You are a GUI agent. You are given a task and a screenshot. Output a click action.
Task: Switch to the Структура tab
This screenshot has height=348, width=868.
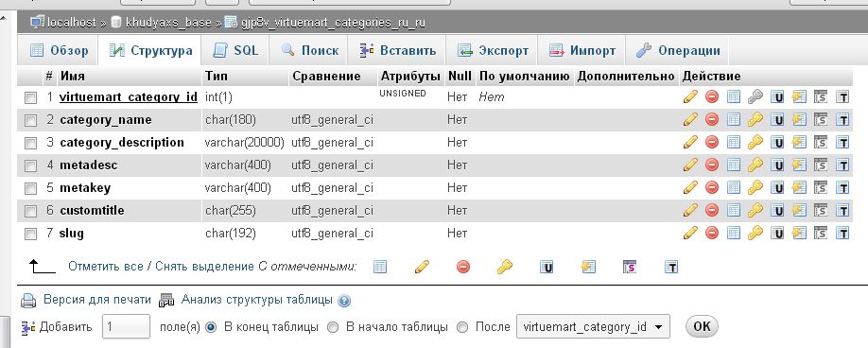pyautogui.click(x=150, y=51)
